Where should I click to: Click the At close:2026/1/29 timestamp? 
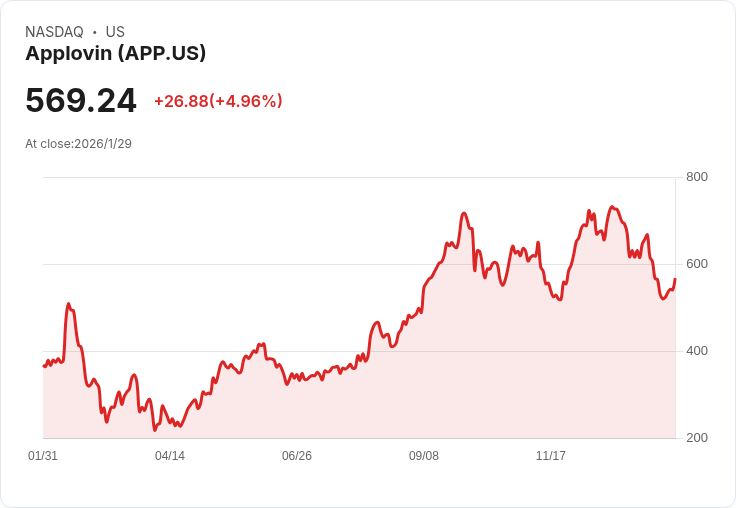click(x=78, y=144)
